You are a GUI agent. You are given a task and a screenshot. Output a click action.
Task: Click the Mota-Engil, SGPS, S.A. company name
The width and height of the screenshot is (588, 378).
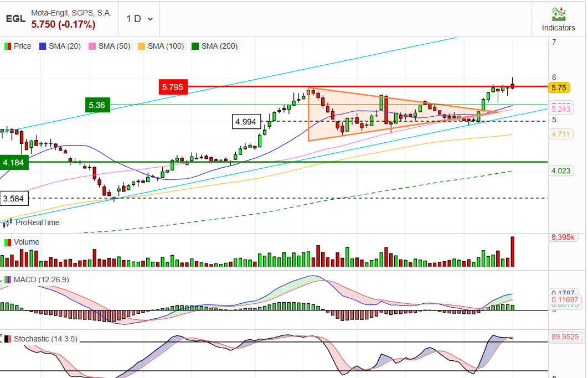pyautogui.click(x=71, y=13)
